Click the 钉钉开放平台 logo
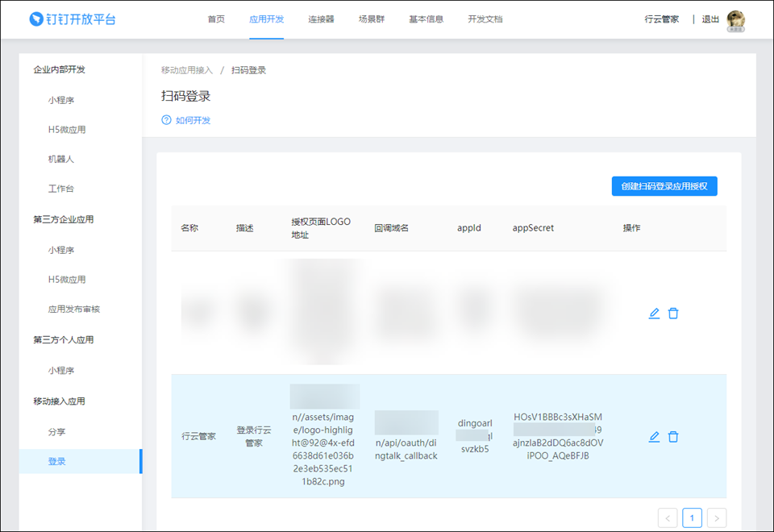This screenshot has width=774, height=532. tap(73, 19)
